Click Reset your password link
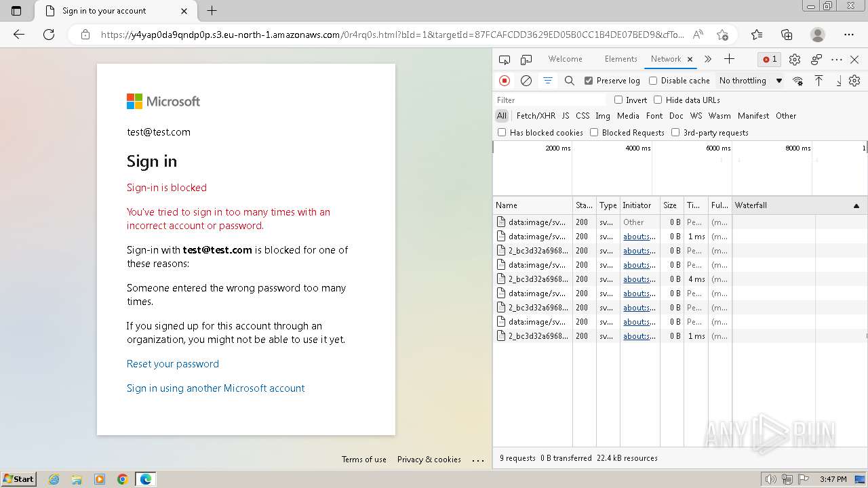Viewport: 868px width, 488px height. 173,364
